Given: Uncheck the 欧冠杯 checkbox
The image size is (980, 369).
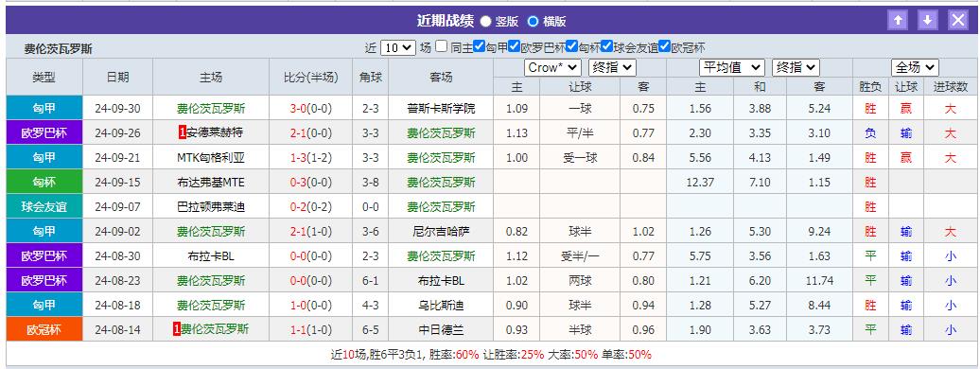Looking at the screenshot, I should pyautogui.click(x=664, y=46).
